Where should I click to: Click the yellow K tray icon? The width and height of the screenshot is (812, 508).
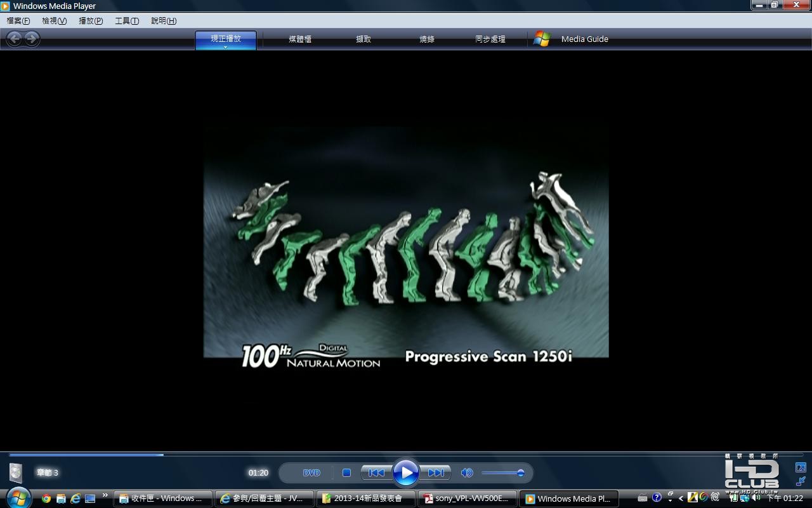(693, 498)
